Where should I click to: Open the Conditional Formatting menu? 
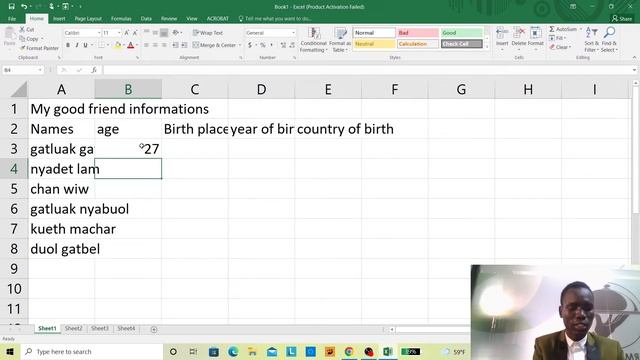click(x=313, y=40)
